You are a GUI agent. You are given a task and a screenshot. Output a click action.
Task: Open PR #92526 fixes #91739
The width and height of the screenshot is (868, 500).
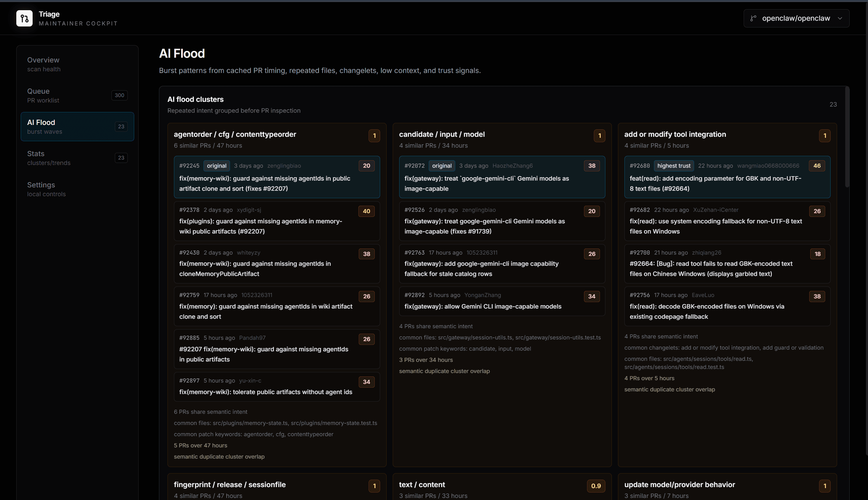coord(502,221)
